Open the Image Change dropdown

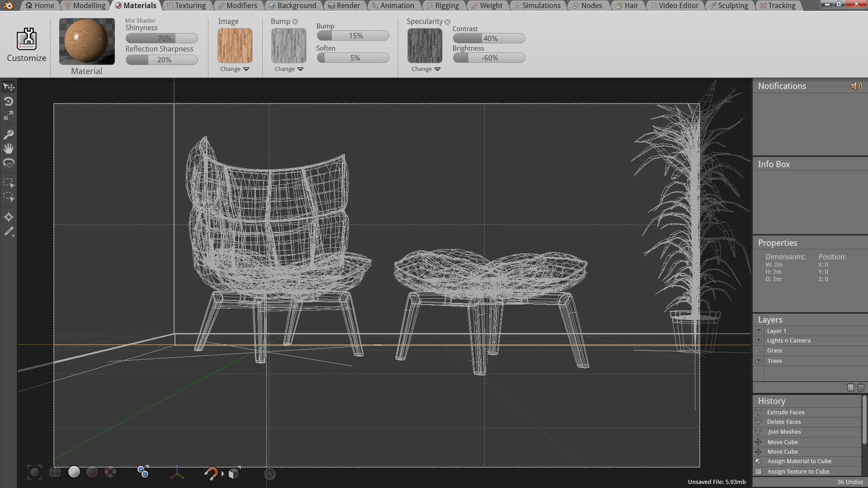(x=235, y=69)
